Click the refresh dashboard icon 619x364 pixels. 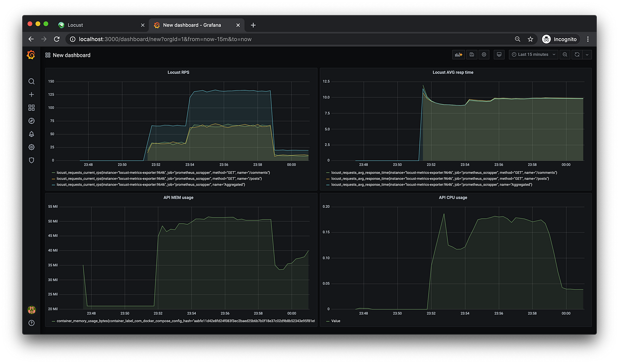coord(577,55)
